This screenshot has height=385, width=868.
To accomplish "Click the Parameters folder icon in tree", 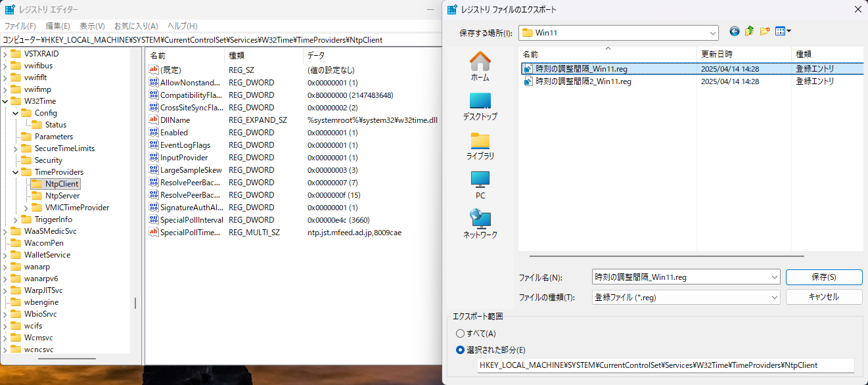I will pyautogui.click(x=26, y=137).
